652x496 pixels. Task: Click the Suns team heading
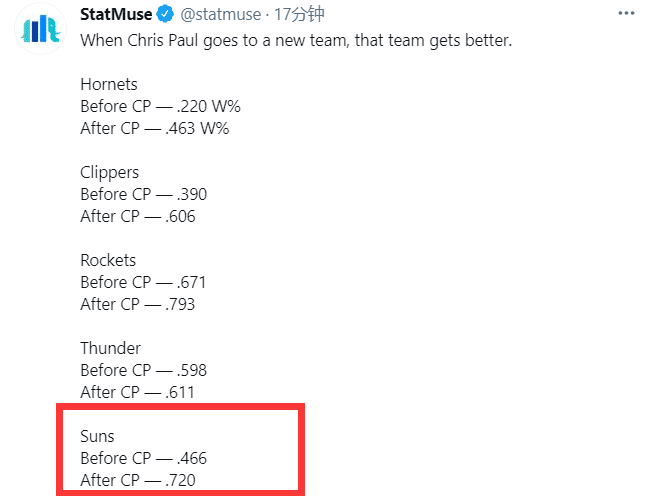[x=98, y=436]
